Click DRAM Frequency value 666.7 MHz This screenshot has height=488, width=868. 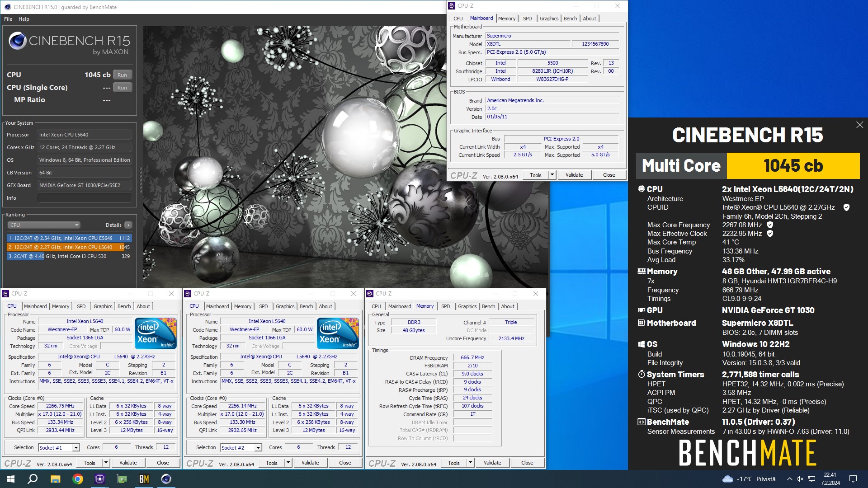pyautogui.click(x=472, y=357)
